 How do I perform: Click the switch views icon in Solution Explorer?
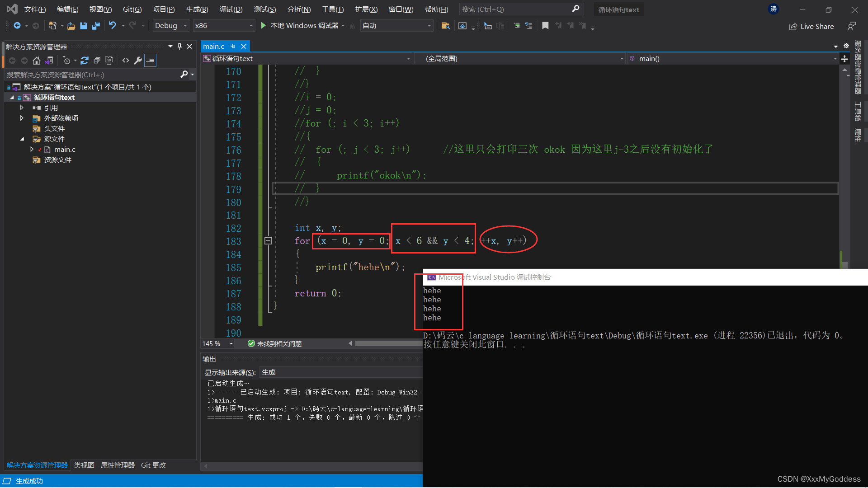49,60
